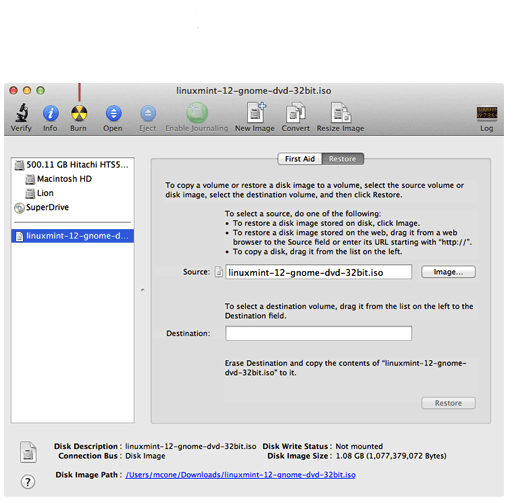Click the green zoom window button
This screenshot has width=507, height=500.
pos(41,91)
